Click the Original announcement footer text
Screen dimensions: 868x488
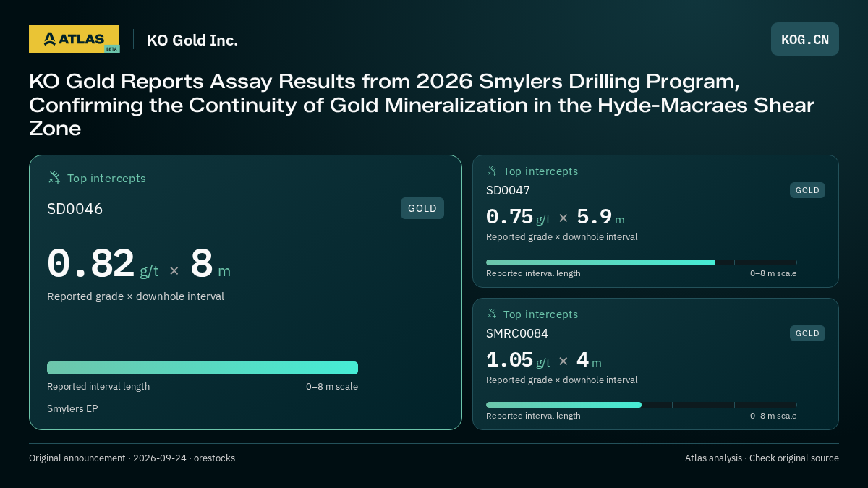(x=132, y=458)
